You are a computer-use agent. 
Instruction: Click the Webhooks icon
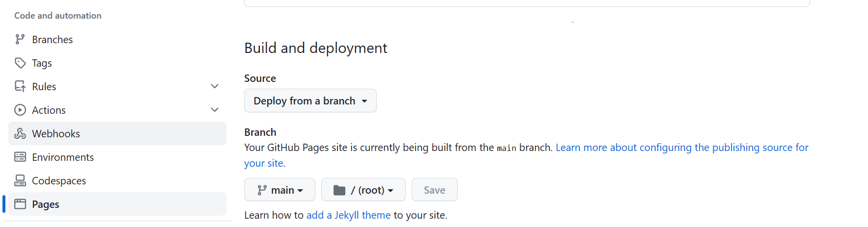coord(20,133)
